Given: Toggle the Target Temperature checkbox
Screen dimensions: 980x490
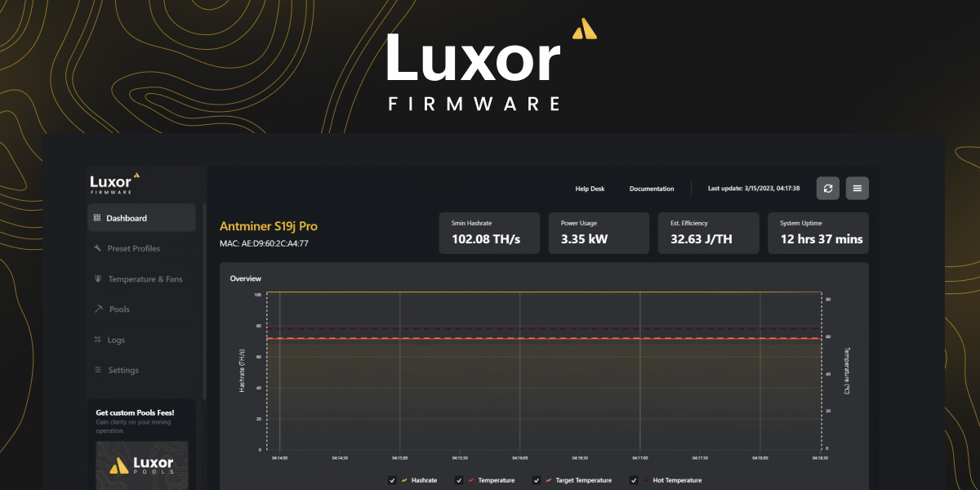Looking at the screenshot, I should click(536, 480).
